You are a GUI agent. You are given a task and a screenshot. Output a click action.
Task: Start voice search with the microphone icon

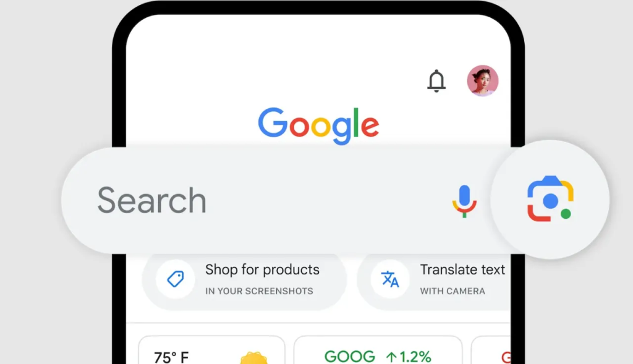464,201
